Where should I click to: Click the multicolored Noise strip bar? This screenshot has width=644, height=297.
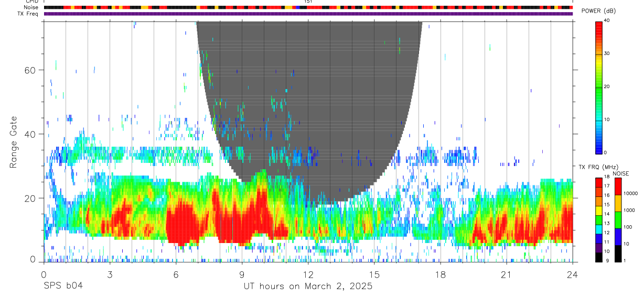[308, 7]
